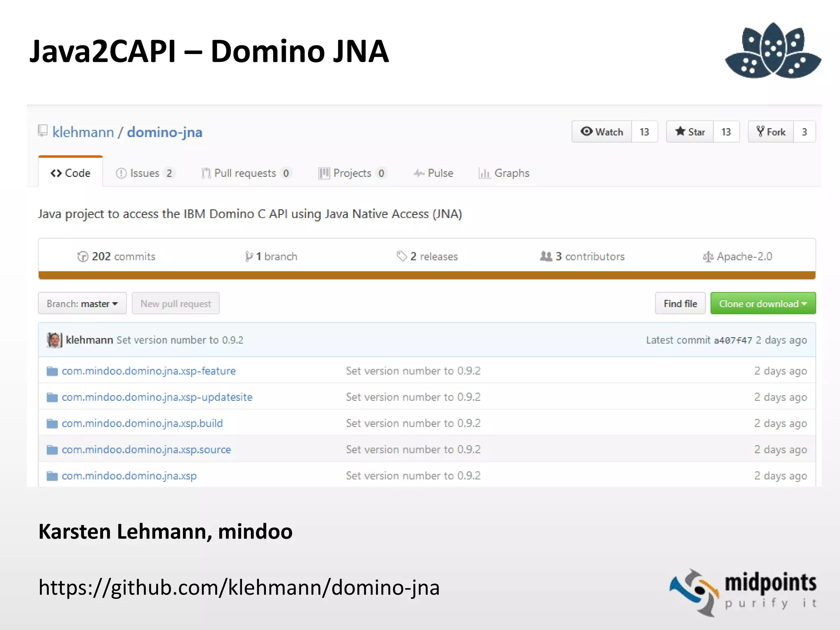Viewport: 840px width, 630px height.
Task: Open commit message in xsp-updatesite row
Action: (x=413, y=397)
